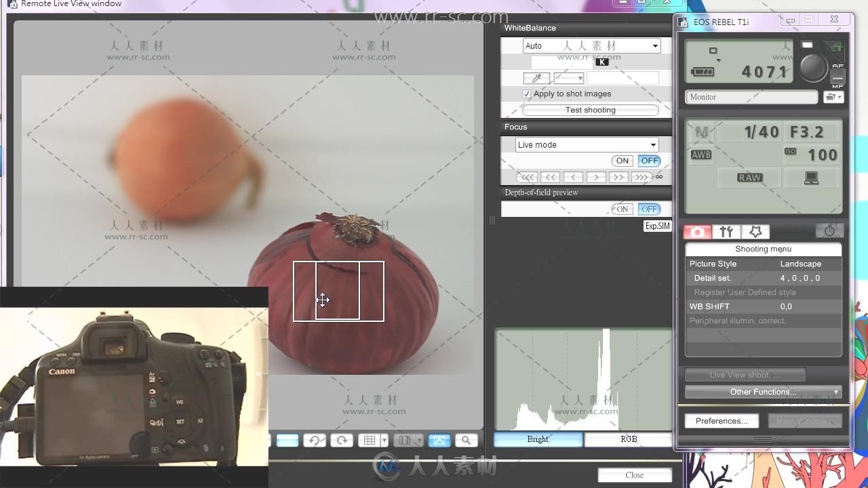Toggle the histogram display icon
The width and height of the screenshot is (868, 488).
(x=439, y=441)
